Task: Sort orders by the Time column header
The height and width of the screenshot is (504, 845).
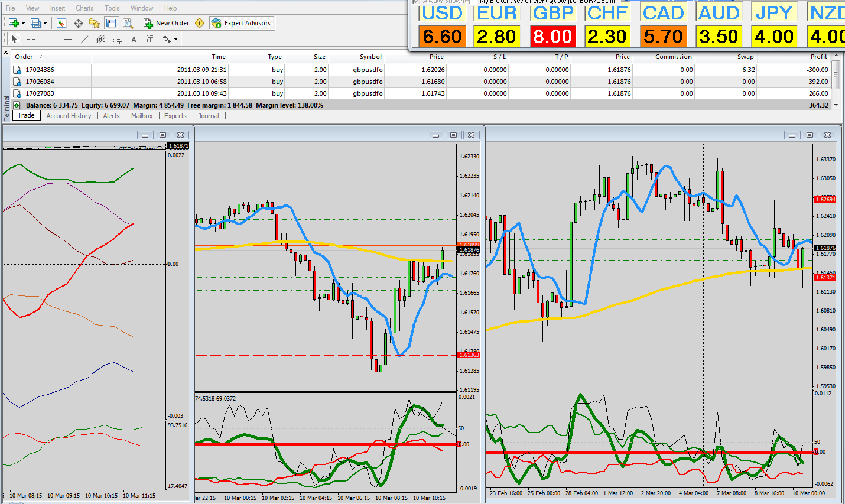Action: (x=160, y=57)
